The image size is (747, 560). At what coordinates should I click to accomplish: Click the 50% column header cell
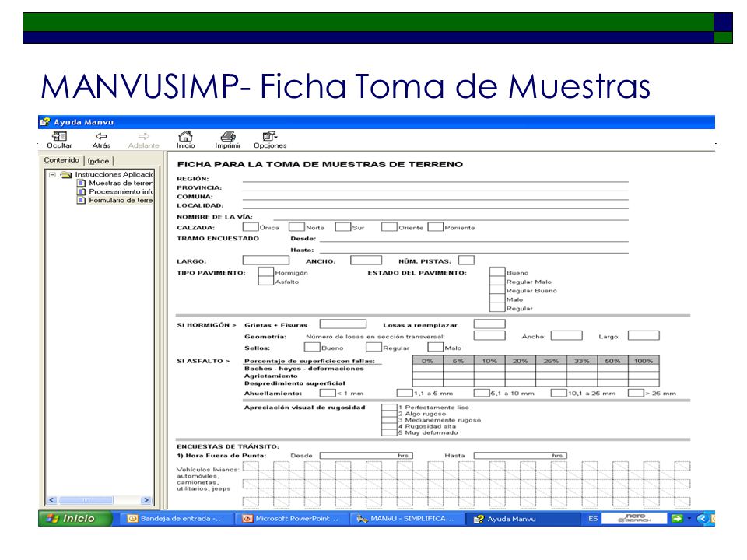[x=612, y=360]
